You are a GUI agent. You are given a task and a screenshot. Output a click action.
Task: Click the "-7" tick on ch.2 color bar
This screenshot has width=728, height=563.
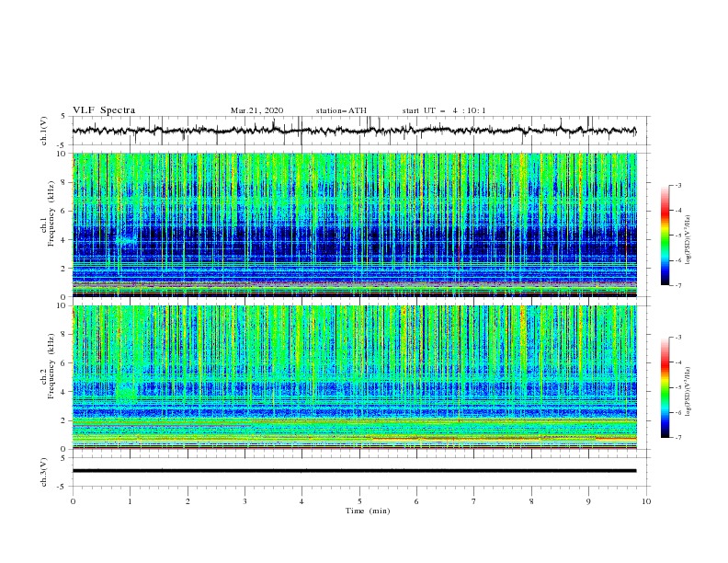click(x=677, y=438)
